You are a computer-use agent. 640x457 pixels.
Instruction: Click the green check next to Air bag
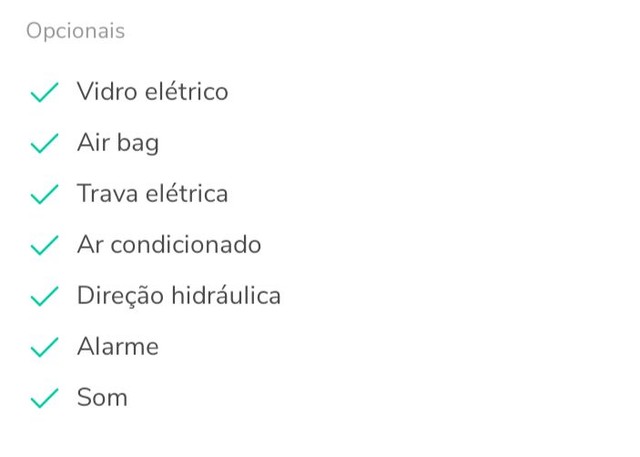tap(45, 144)
